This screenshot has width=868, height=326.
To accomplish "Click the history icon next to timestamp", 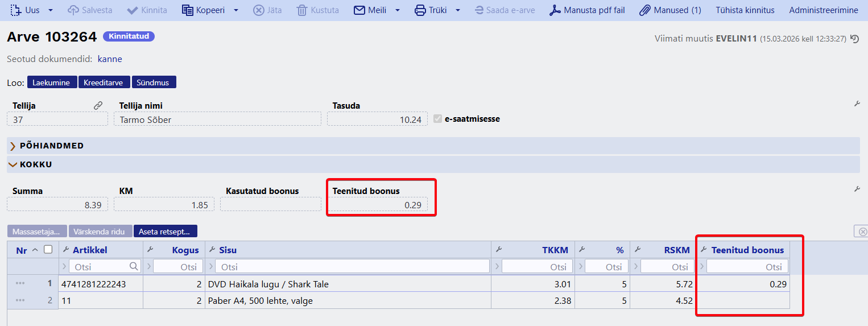I will 854,39.
